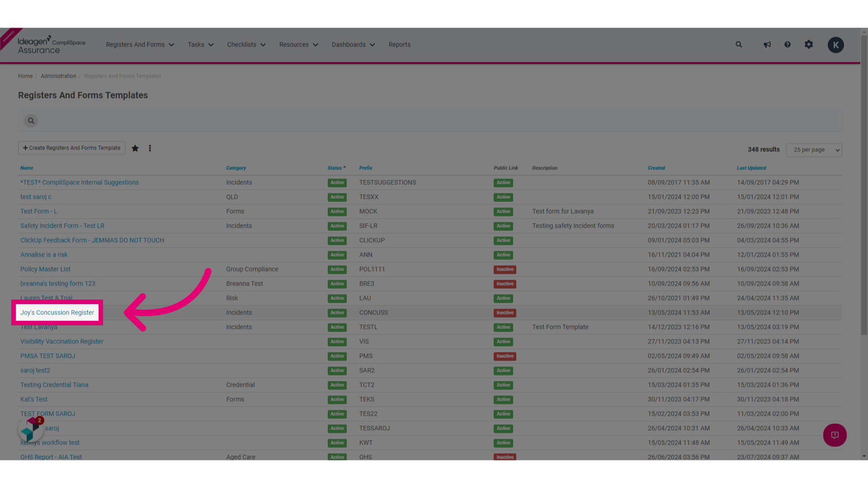Open the settings gear icon
The width and height of the screenshot is (868, 488).
809,44
